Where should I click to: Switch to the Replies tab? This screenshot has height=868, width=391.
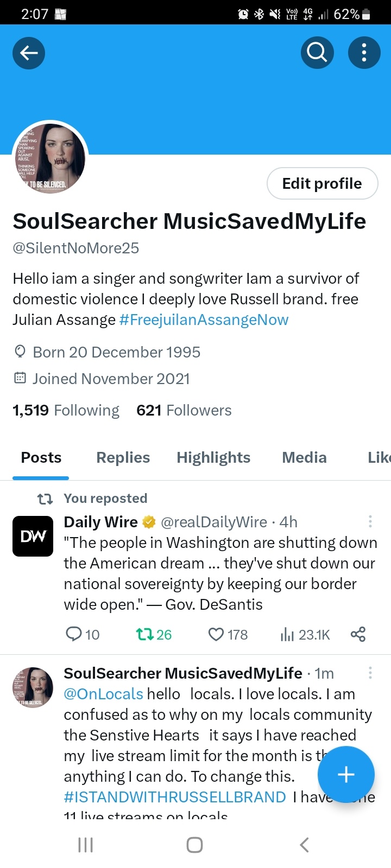click(123, 458)
